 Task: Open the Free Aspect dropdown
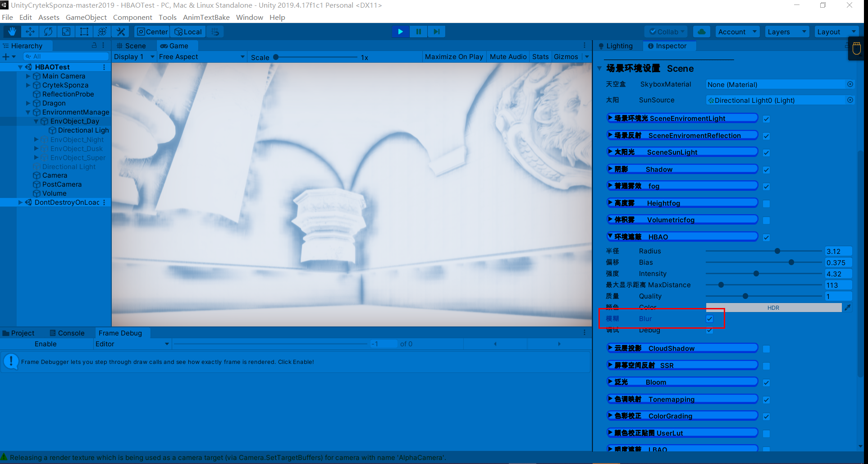pyautogui.click(x=202, y=57)
